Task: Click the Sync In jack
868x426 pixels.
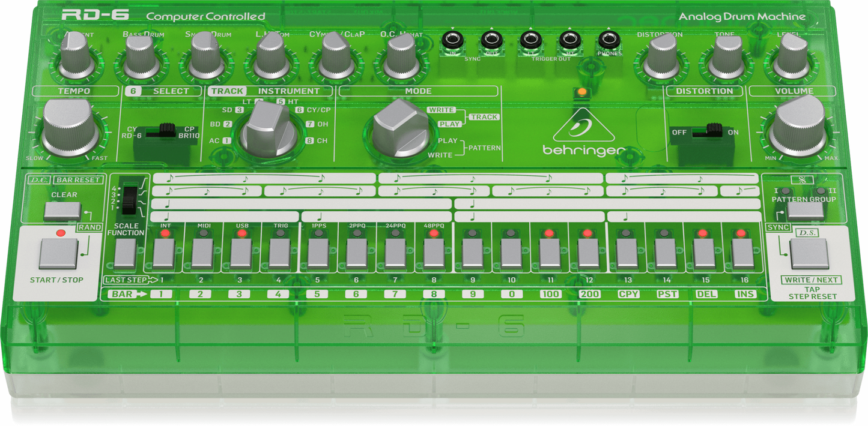Action: click(453, 41)
